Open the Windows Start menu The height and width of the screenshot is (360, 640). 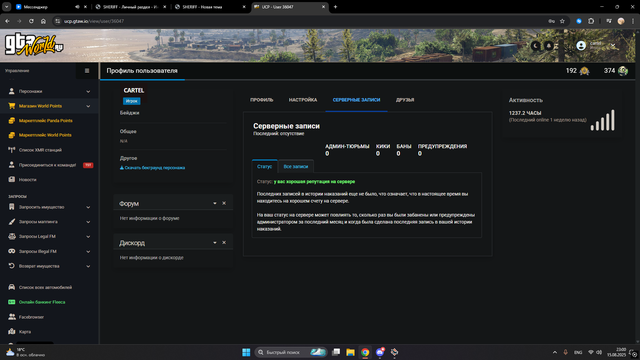pos(246,352)
